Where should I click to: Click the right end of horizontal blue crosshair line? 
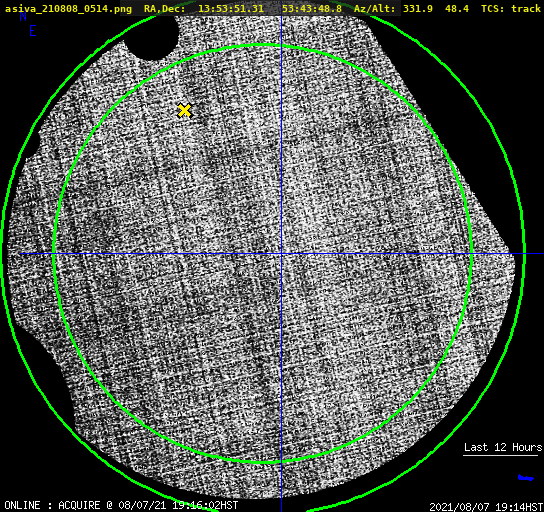tap(541, 254)
